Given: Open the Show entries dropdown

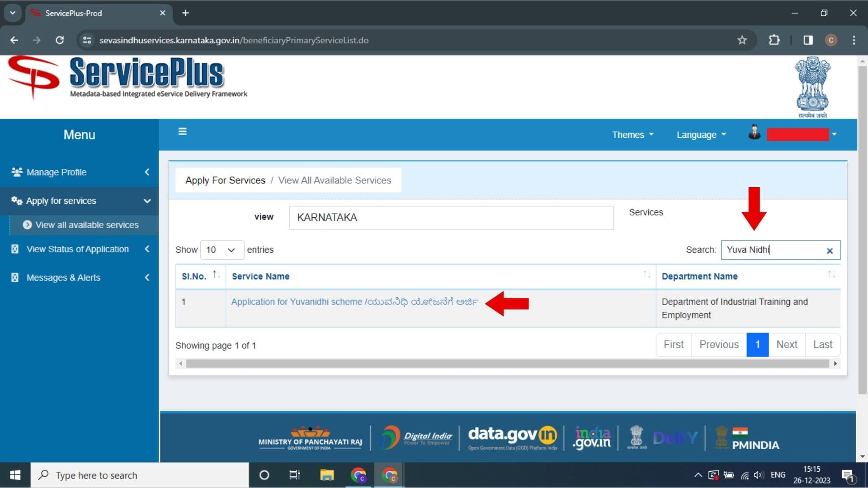Looking at the screenshot, I should 221,249.
